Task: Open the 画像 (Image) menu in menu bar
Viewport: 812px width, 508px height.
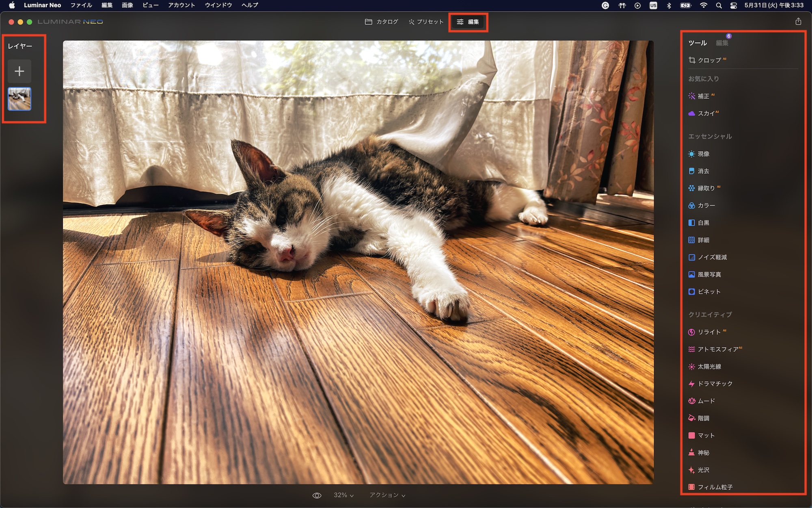Action: tap(127, 5)
